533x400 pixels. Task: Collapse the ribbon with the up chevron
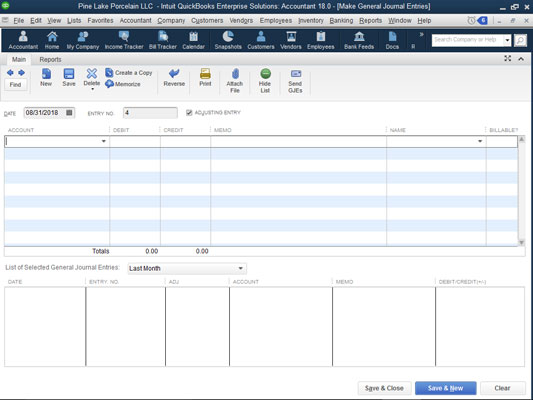(x=521, y=59)
